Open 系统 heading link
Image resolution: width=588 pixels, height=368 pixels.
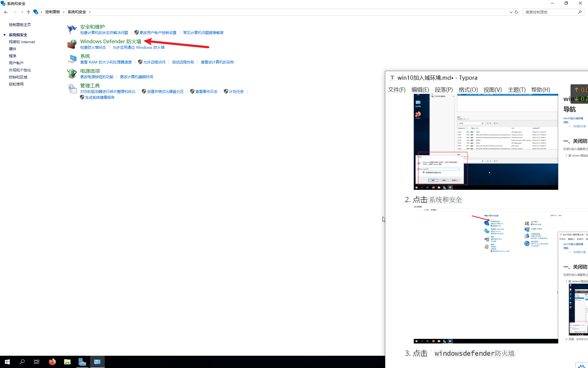pyautogui.click(x=85, y=56)
